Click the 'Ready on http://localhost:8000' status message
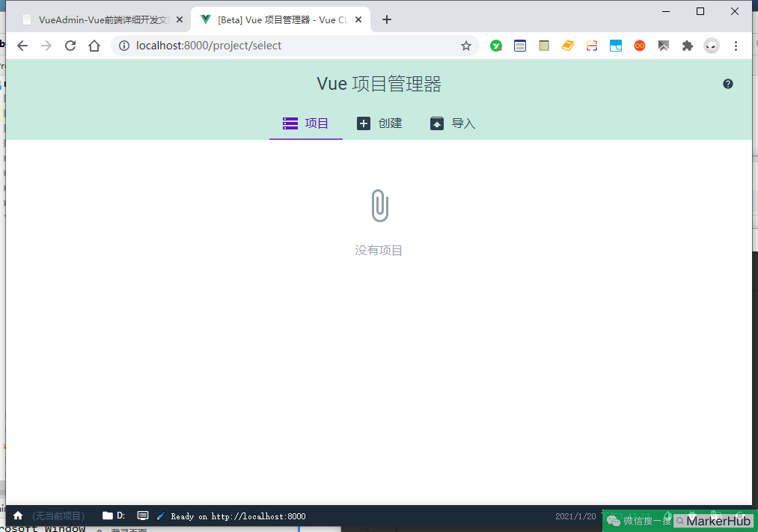 click(x=238, y=516)
